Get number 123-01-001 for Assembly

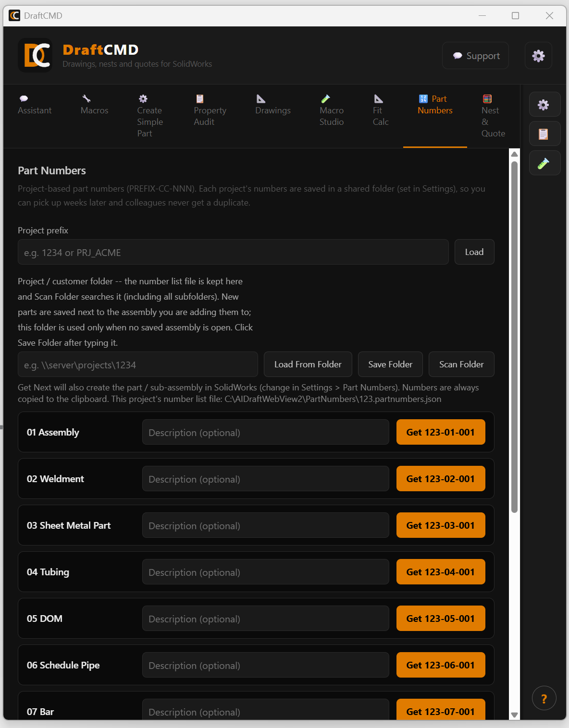pos(441,432)
